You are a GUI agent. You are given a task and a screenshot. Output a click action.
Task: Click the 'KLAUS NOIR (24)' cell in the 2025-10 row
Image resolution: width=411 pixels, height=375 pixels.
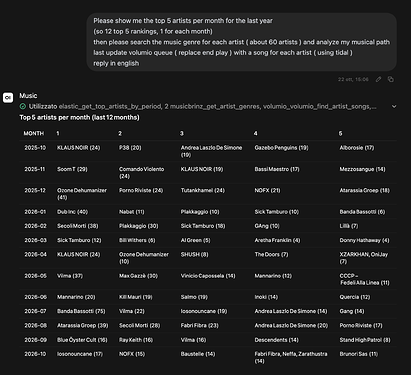(78, 148)
